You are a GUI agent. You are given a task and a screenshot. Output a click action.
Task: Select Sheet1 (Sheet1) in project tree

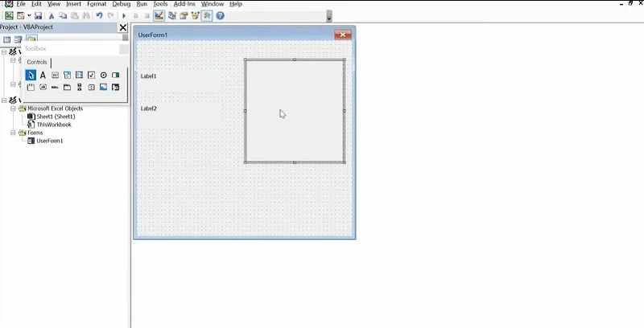(x=56, y=117)
